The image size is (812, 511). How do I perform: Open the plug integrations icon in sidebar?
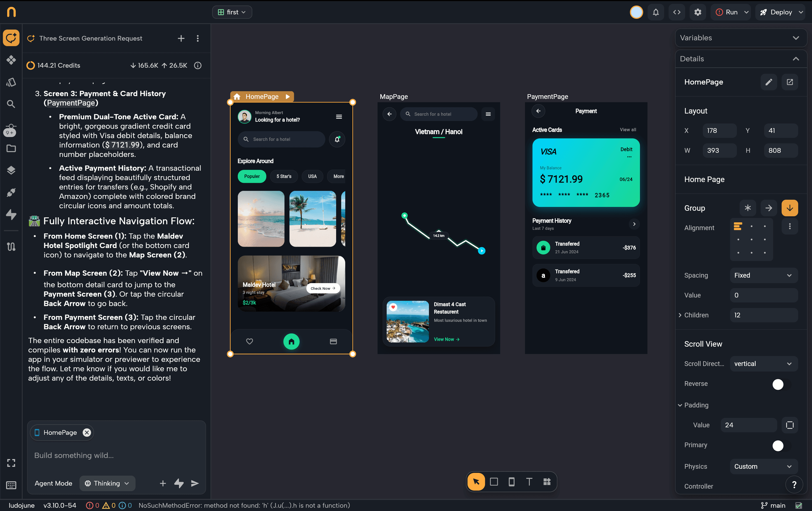pos(11,193)
